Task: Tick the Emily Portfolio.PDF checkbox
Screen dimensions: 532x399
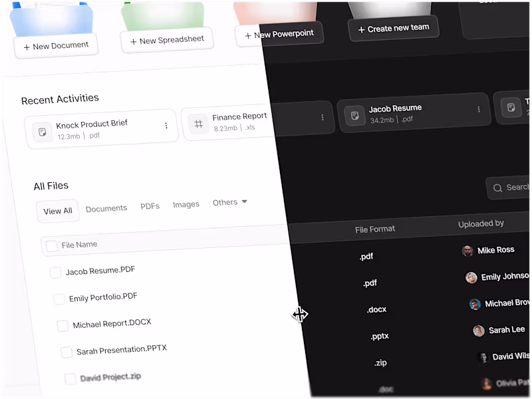Action: tap(59, 299)
